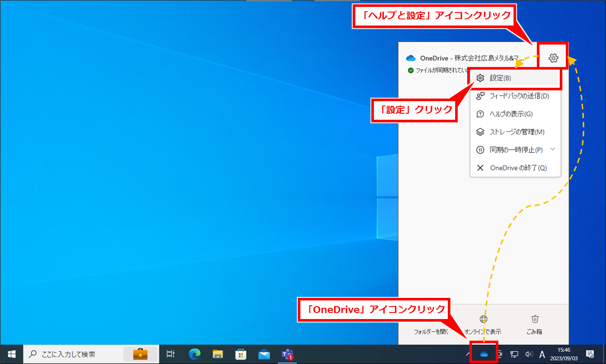Expand the 同期の一時停止 submenu chevron

pyautogui.click(x=552, y=149)
